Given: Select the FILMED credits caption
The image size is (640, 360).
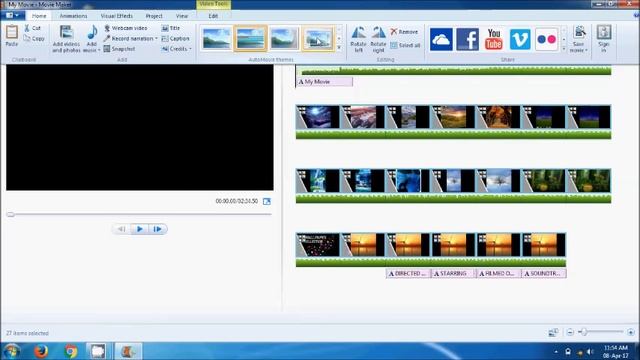Looking at the screenshot, I should coord(499,273).
